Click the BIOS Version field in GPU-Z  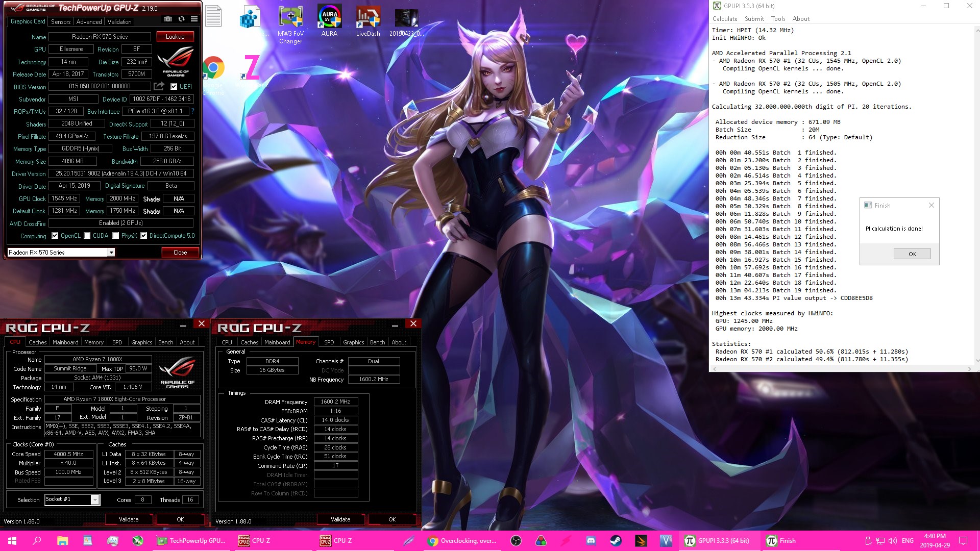[100, 86]
